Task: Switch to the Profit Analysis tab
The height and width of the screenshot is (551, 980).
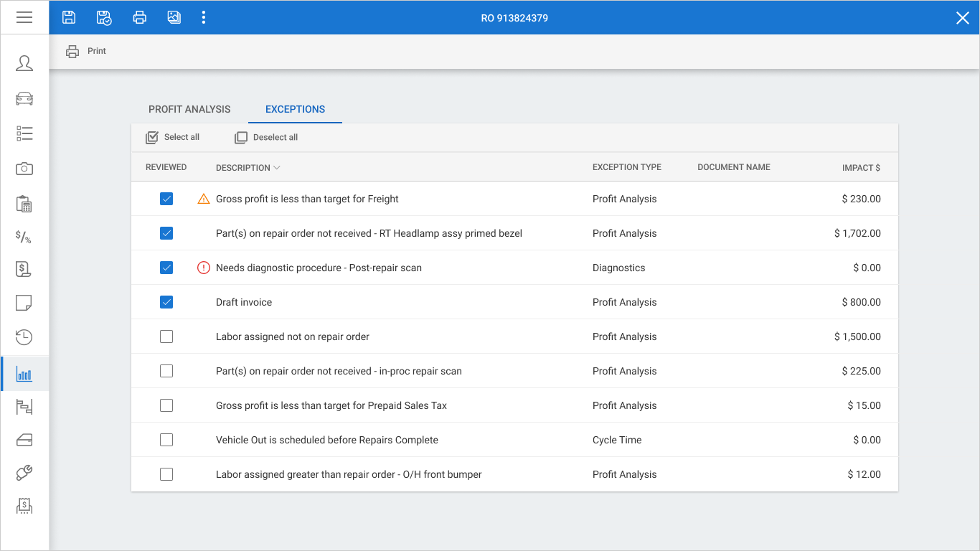Action: tap(189, 109)
